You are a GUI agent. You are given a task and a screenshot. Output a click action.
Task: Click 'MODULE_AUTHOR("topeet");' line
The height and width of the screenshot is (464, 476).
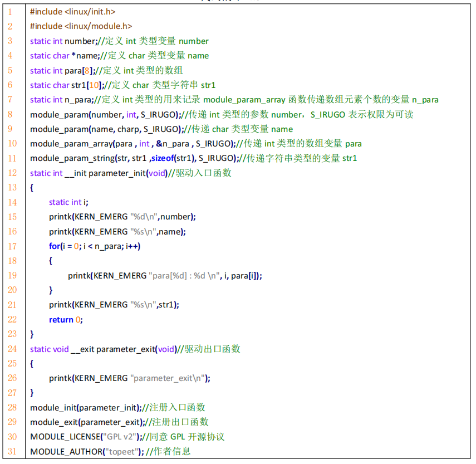(x=87, y=452)
